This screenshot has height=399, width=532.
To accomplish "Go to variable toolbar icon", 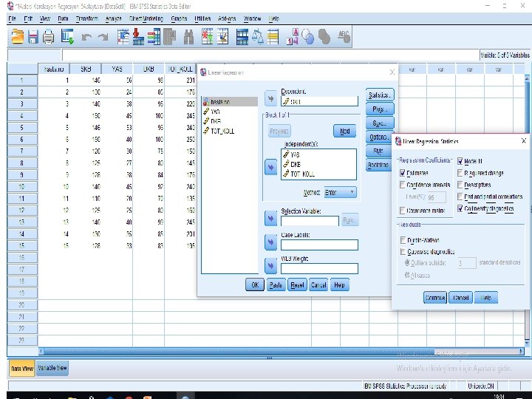I will 138,37.
